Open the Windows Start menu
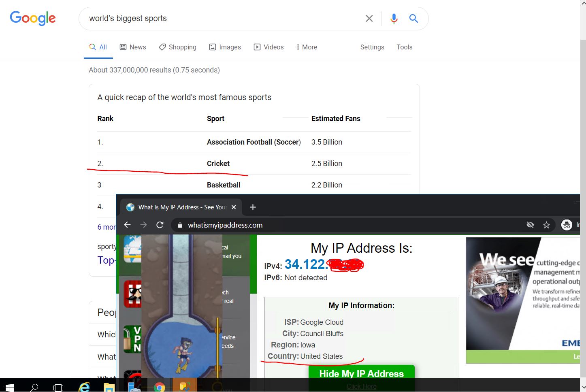Screen dimensions: 586x392 click(x=9, y=387)
